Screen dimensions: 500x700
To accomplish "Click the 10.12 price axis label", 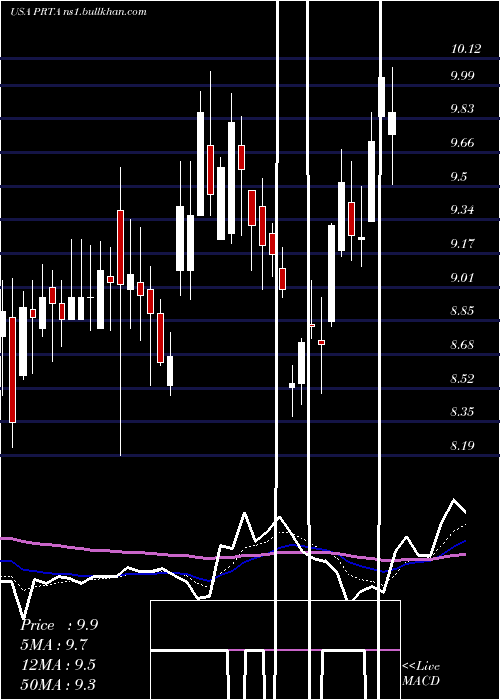I will (x=466, y=49).
